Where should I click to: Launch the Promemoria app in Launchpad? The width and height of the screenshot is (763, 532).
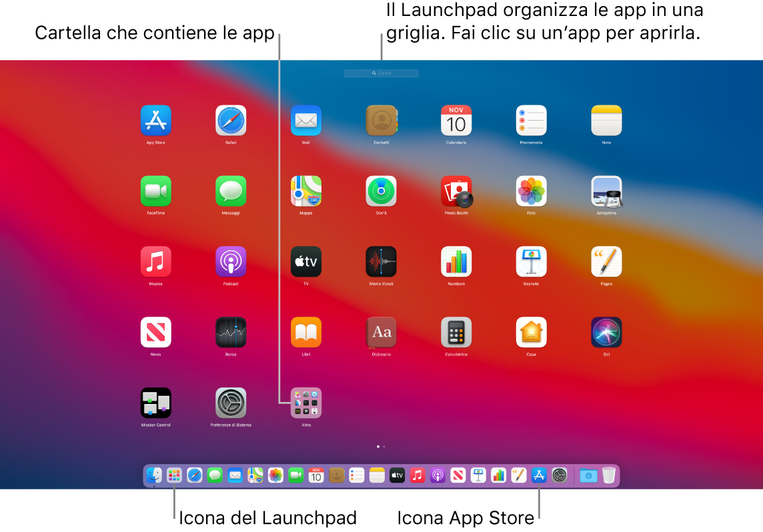[532, 120]
